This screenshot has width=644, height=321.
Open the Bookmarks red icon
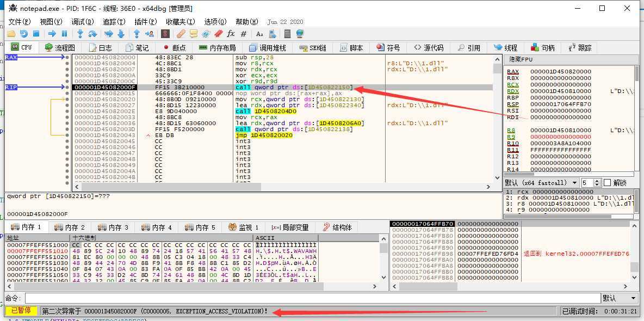click(x=218, y=34)
